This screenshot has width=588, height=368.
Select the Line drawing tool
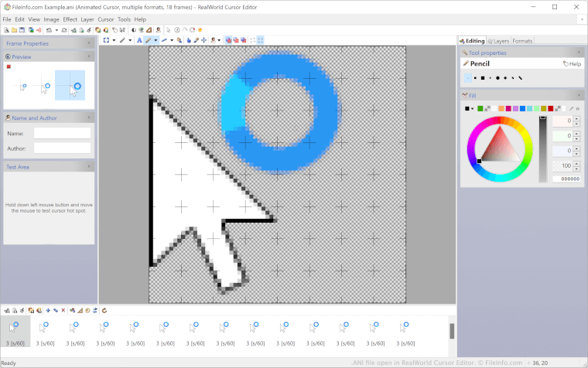tap(163, 39)
